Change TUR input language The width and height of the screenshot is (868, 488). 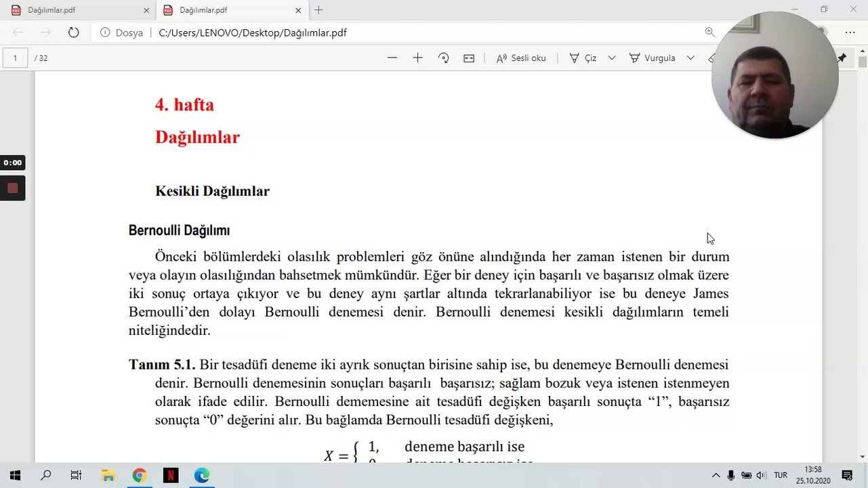click(781, 476)
